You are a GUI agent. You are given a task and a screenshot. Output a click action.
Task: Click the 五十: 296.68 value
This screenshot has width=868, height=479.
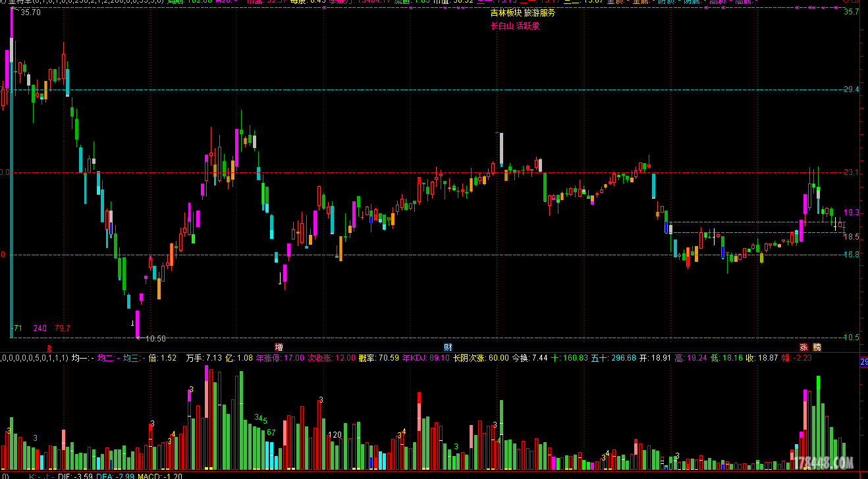[614, 358]
